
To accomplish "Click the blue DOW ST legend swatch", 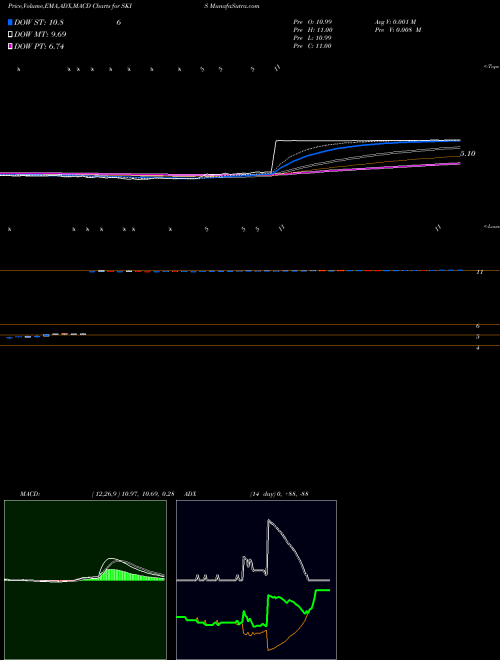I will (x=11, y=22).
